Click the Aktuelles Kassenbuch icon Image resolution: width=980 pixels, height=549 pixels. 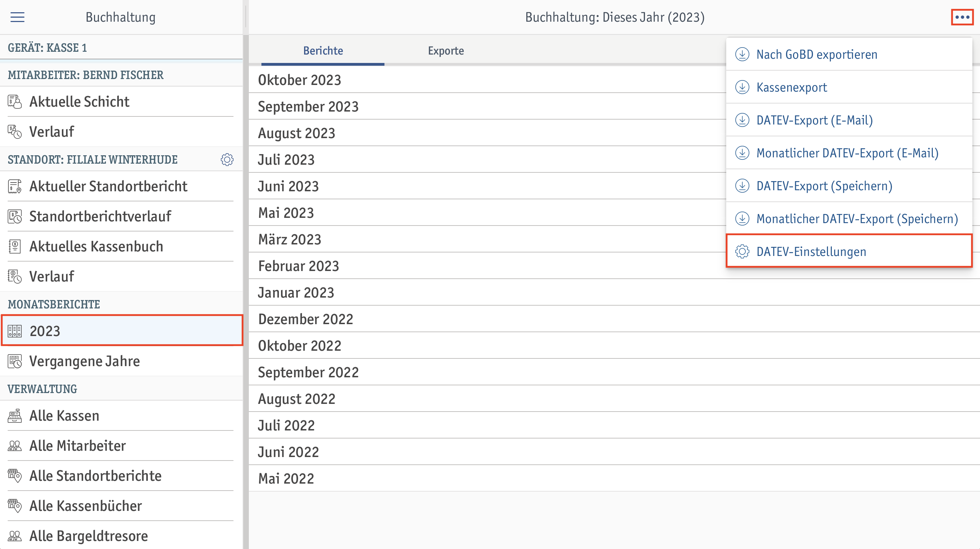click(x=15, y=246)
